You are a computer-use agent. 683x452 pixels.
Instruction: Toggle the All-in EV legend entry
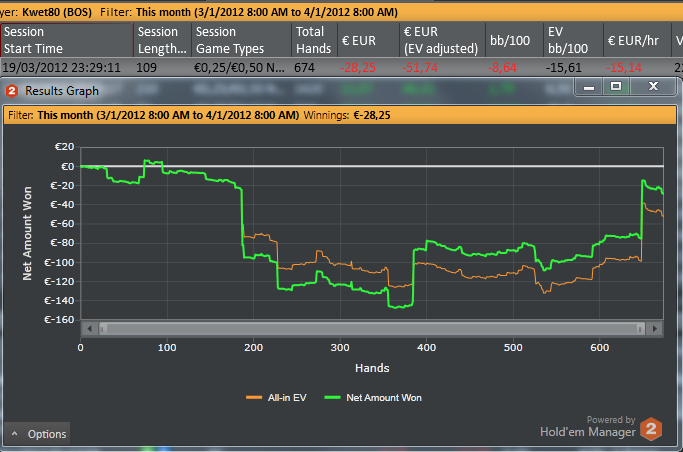click(276, 398)
